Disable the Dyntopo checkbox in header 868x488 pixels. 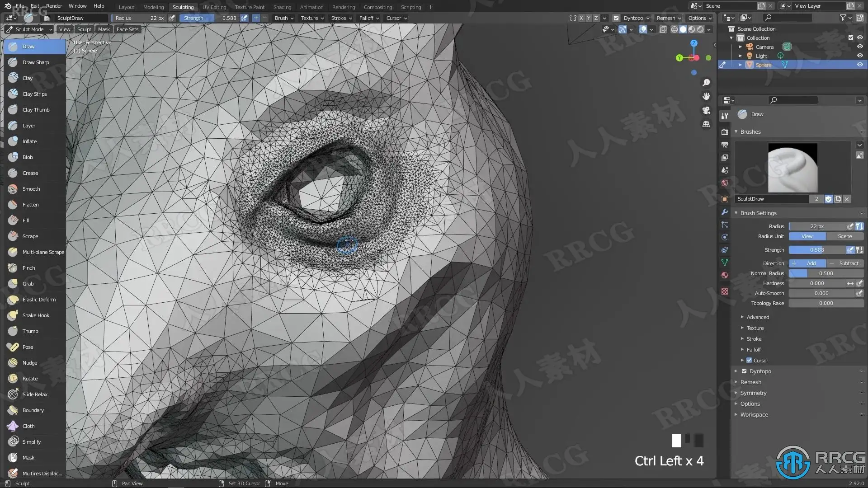pyautogui.click(x=616, y=18)
